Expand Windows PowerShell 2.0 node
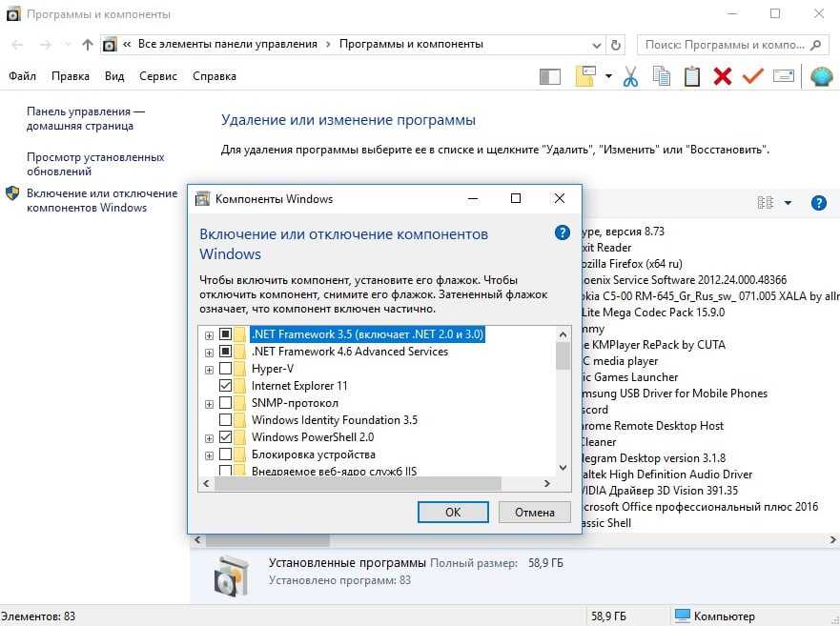840x626 pixels. pos(209,438)
